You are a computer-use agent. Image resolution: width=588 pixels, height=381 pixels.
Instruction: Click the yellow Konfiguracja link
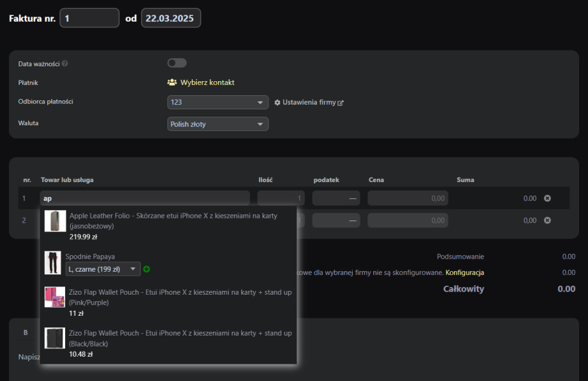click(x=465, y=272)
